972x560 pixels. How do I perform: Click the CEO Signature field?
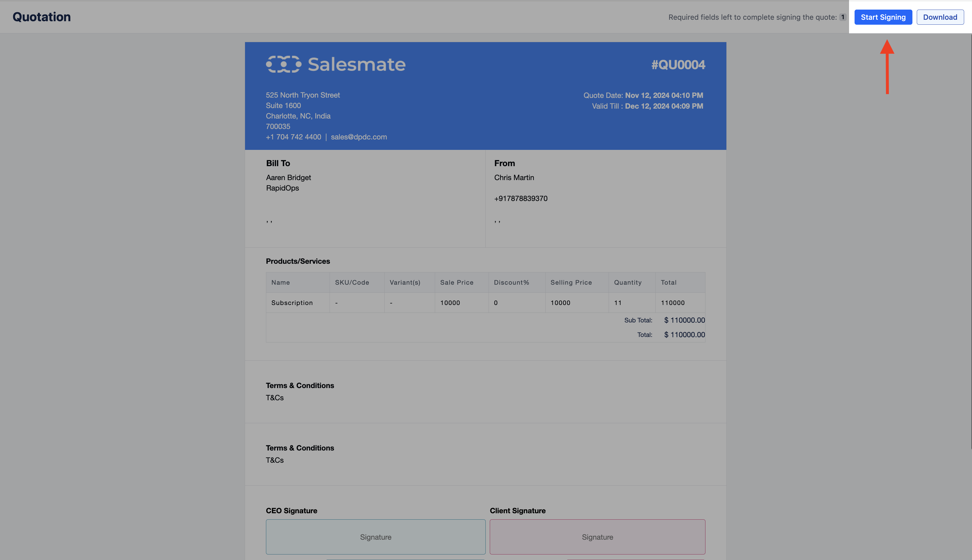(x=376, y=537)
